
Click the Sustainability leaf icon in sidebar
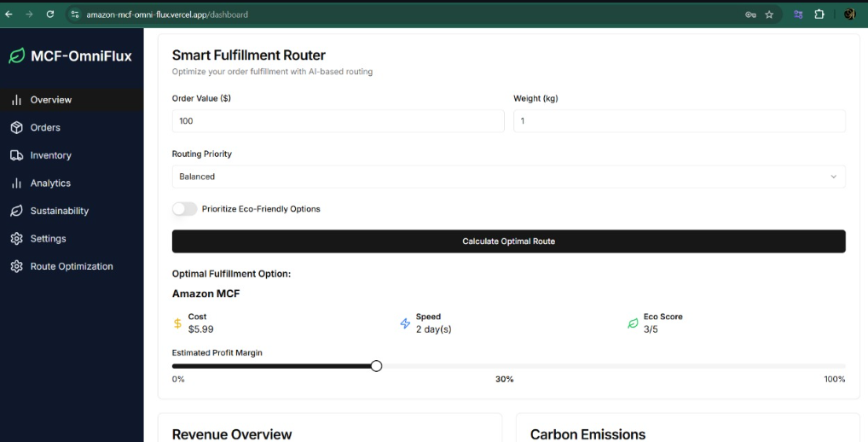tap(16, 211)
